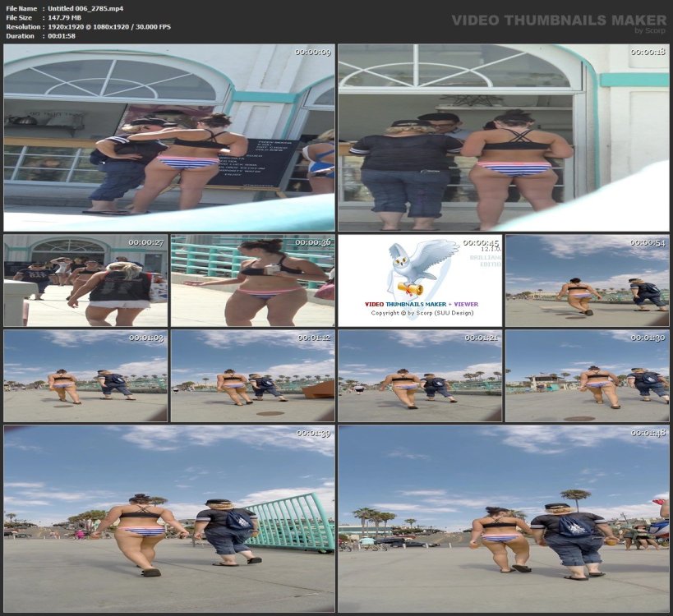
Task: Choose the large thumbnail at 00:01:39
Action: click(x=169, y=518)
